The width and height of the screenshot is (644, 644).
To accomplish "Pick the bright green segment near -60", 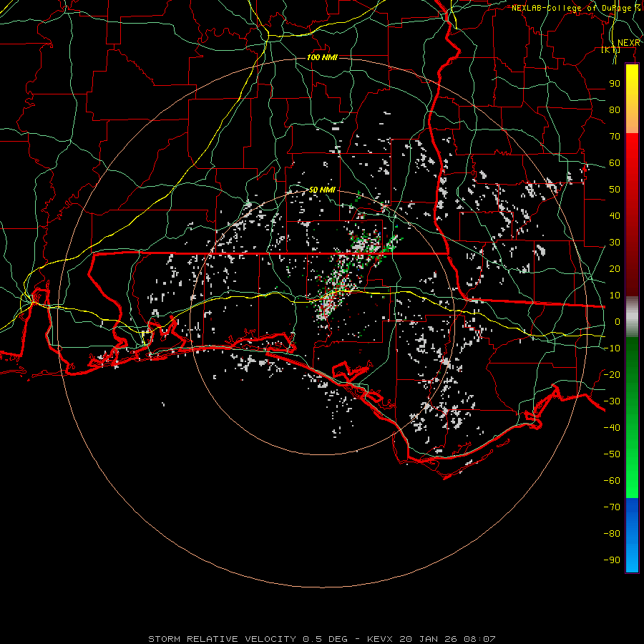I will [x=632, y=484].
